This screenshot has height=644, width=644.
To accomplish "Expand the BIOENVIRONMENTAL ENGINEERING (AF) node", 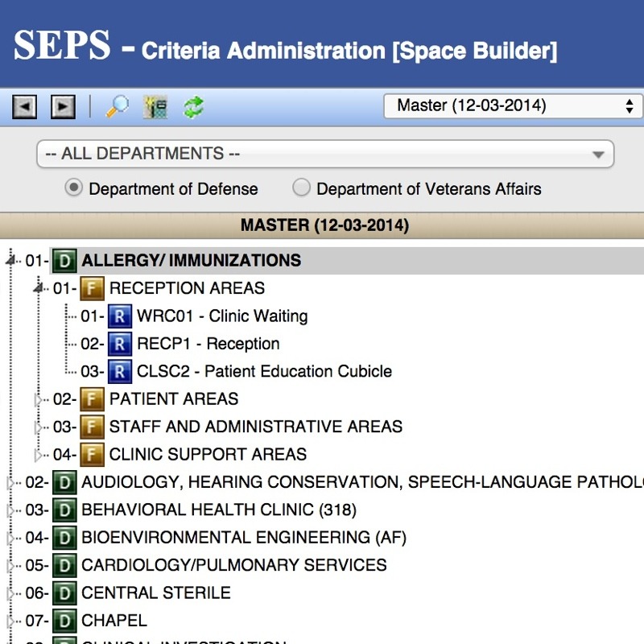I will pos(10,538).
